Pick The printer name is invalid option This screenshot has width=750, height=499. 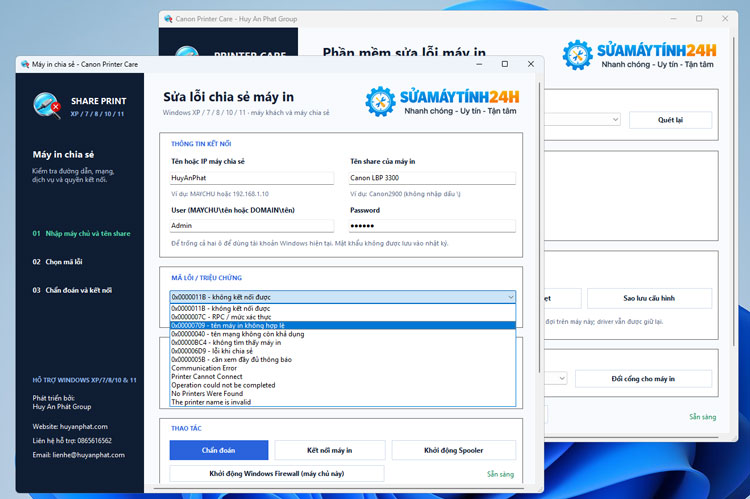point(343,402)
